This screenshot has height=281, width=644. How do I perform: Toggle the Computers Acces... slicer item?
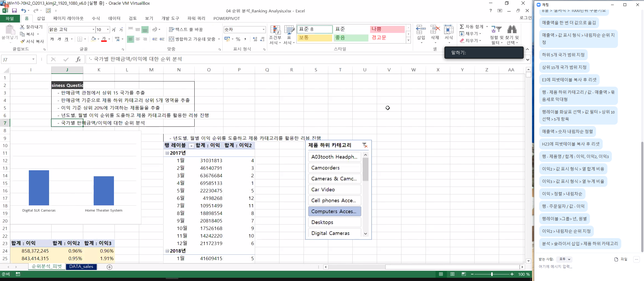click(334, 211)
